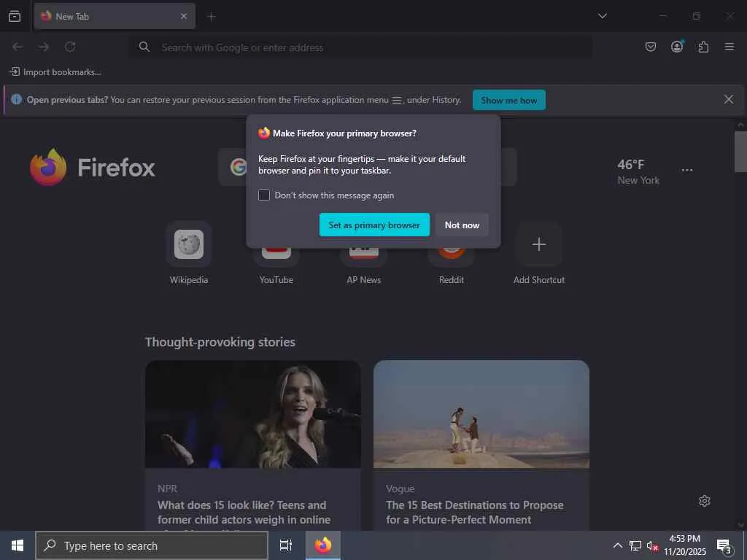Image resolution: width=747 pixels, height=560 pixels.
Task: Click the Type here to search box
Action: coord(152,545)
